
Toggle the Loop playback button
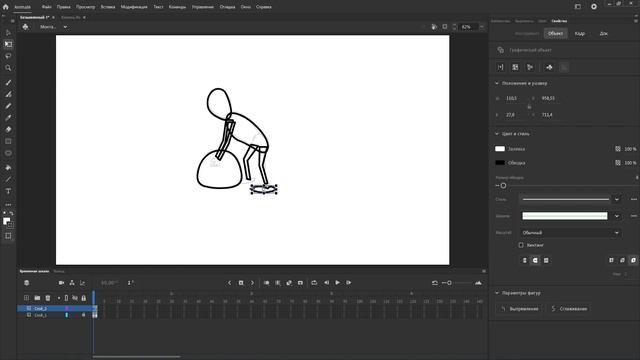(x=314, y=282)
